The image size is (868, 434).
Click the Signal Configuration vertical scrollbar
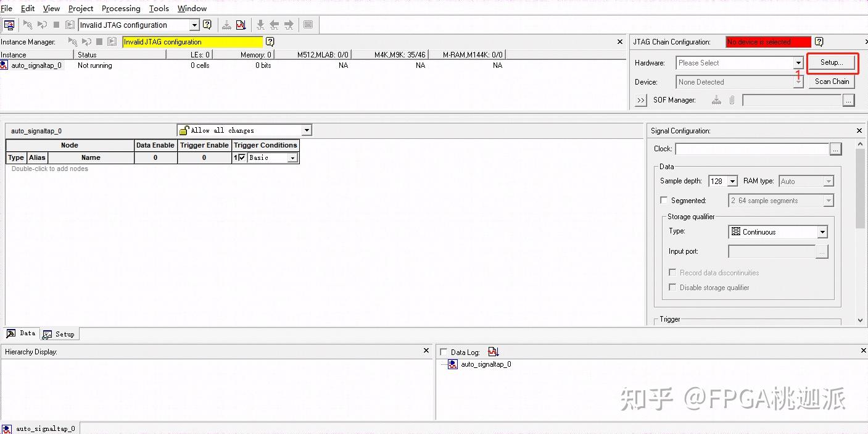860,232
